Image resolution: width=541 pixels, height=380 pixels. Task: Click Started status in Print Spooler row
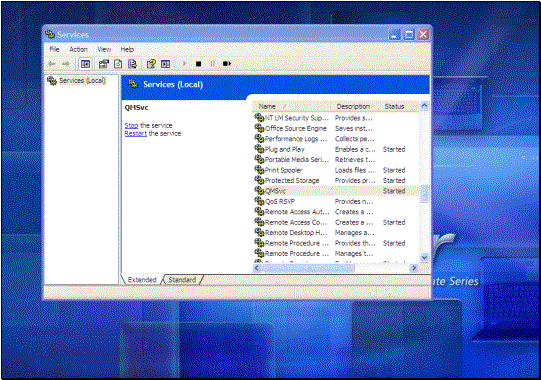[x=394, y=170]
